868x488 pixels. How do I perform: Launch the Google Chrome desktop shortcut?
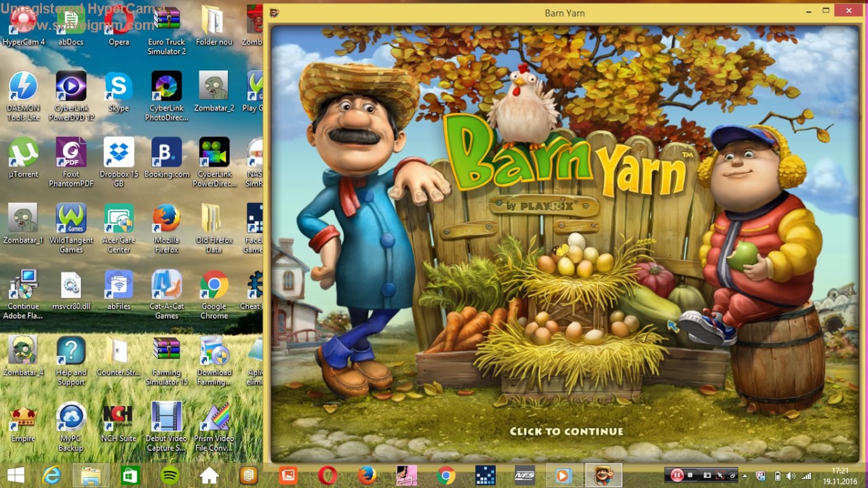point(214,295)
